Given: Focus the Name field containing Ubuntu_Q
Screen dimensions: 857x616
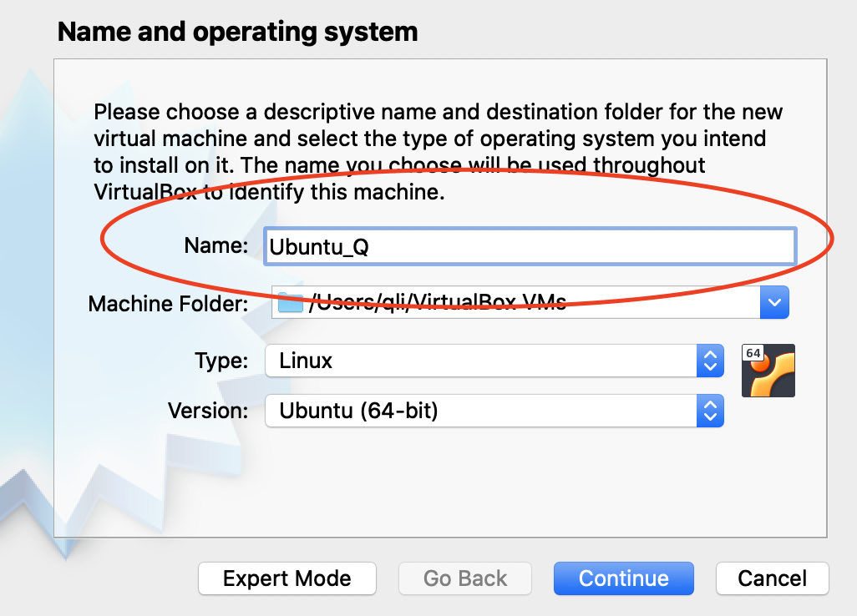Looking at the screenshot, I should (529, 246).
